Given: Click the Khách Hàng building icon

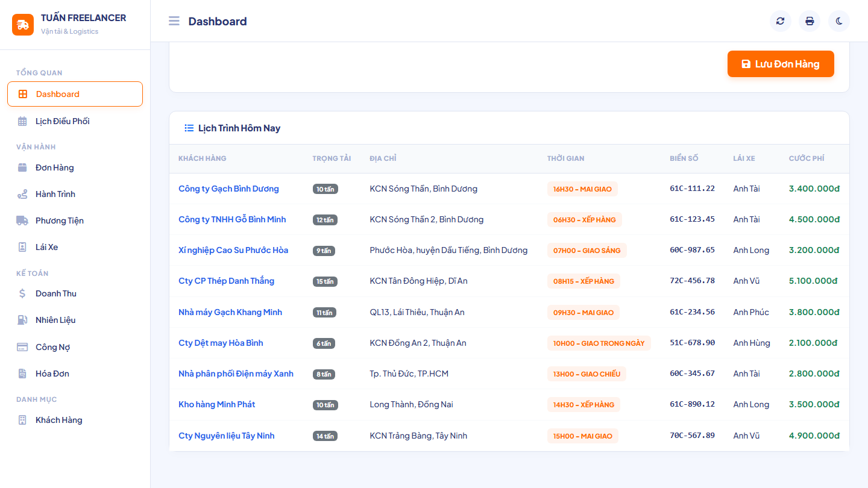Looking at the screenshot, I should (x=22, y=420).
